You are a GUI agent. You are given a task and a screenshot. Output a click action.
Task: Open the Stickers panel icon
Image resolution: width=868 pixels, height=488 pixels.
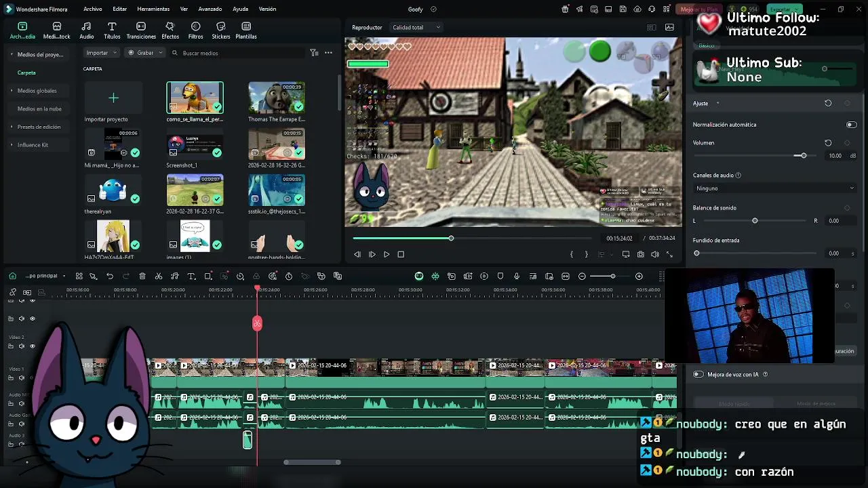point(220,30)
